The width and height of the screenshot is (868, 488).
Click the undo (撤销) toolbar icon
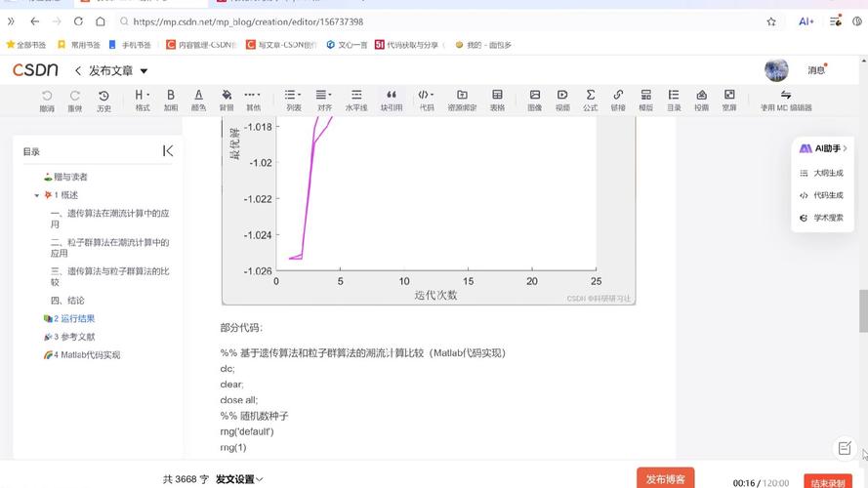[x=47, y=101]
